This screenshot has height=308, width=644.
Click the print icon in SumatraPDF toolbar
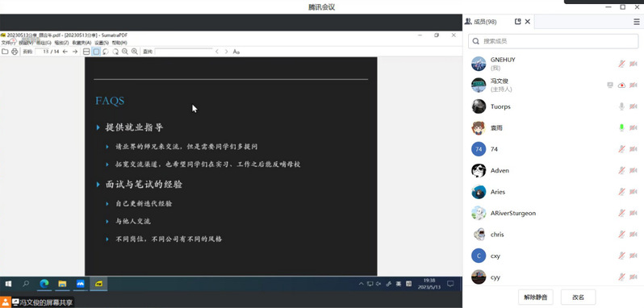pyautogui.click(x=15, y=52)
